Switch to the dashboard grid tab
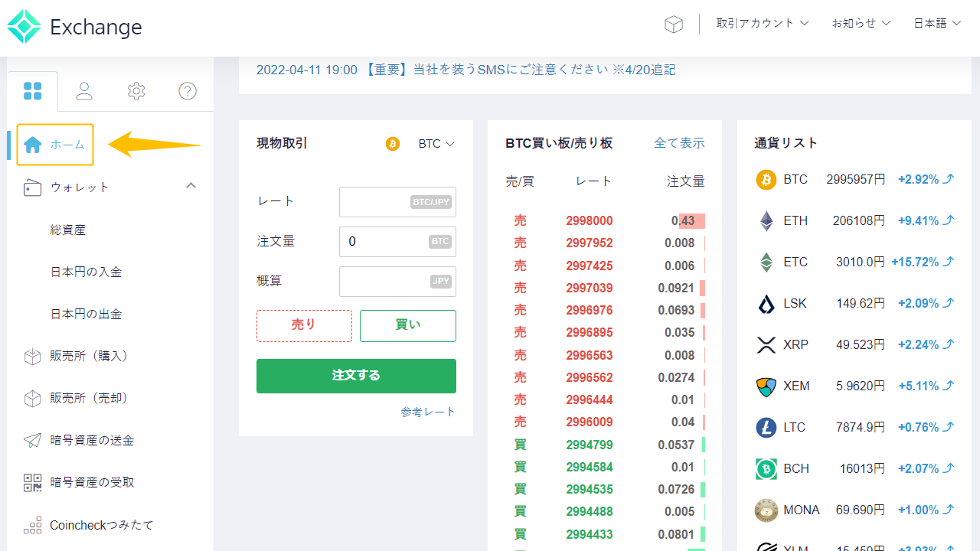This screenshot has height=551, width=980. pos(33,91)
